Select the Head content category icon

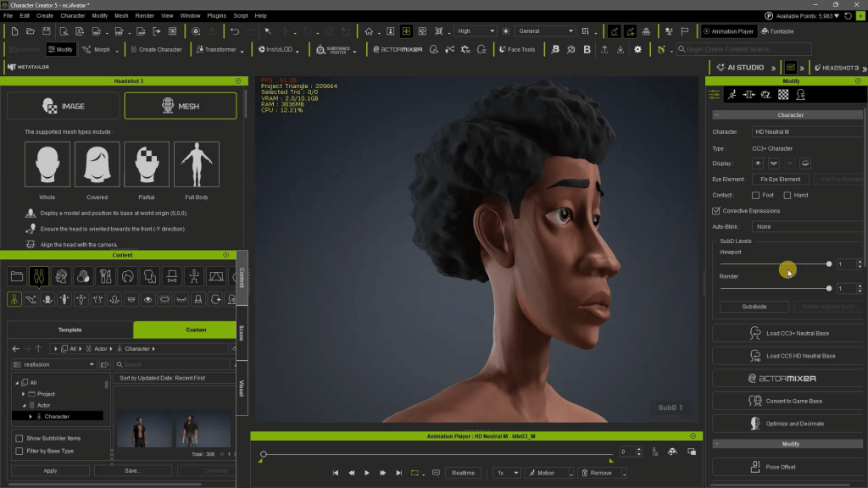[x=61, y=276]
